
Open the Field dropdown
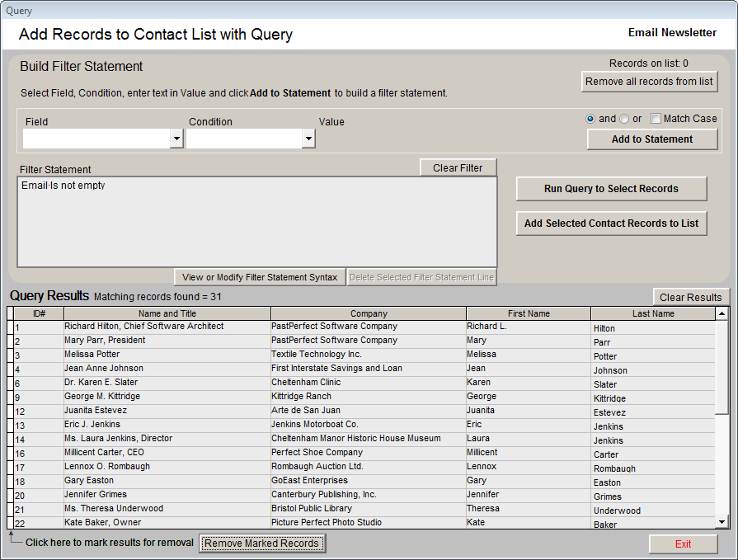[176, 139]
